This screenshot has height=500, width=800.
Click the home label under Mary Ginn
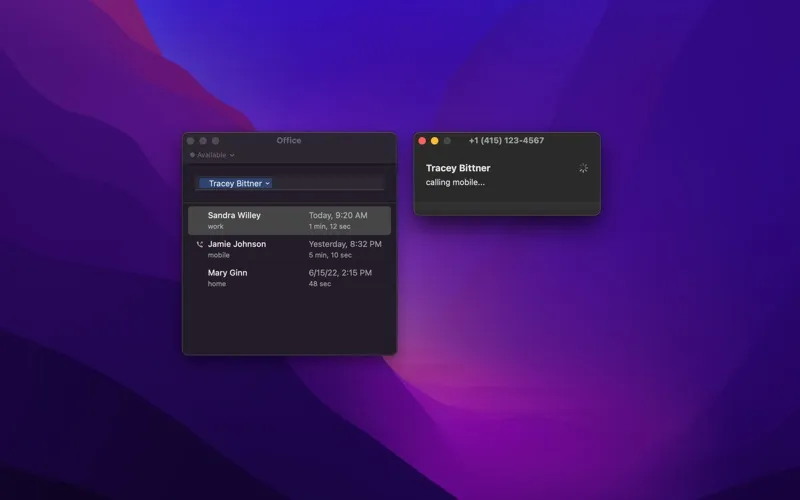point(216,284)
